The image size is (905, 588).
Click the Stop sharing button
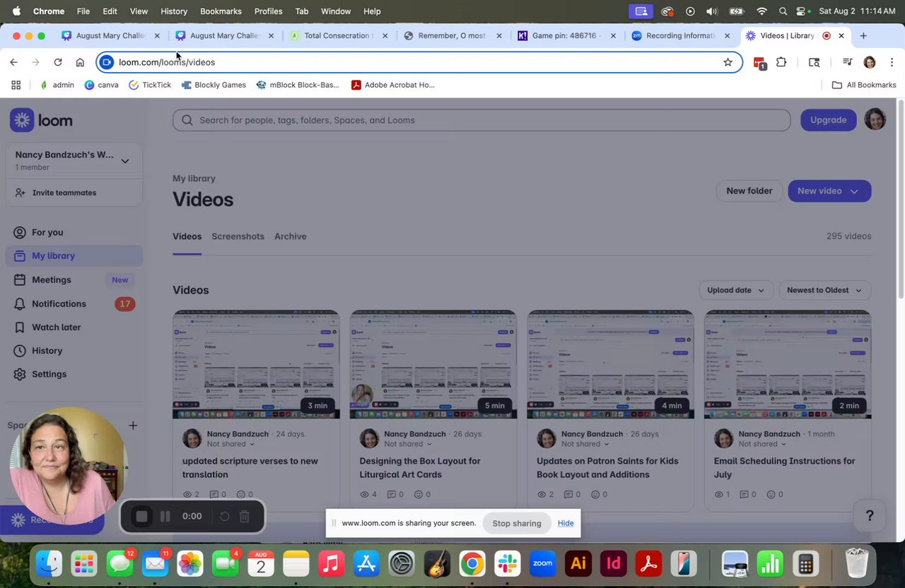click(517, 524)
